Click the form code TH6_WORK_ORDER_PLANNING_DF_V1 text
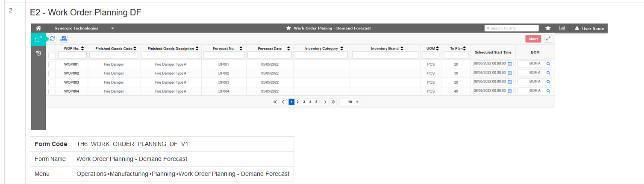This screenshot has width=644, height=184. [132, 144]
